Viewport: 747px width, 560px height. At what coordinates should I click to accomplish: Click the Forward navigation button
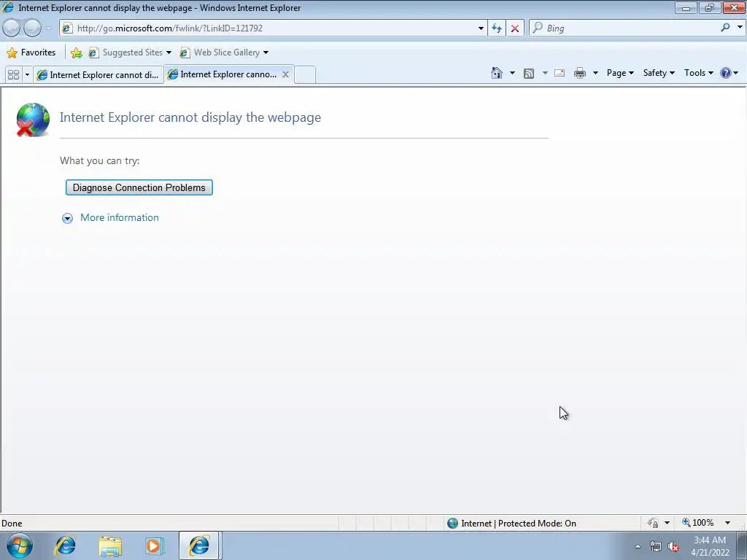pos(32,28)
